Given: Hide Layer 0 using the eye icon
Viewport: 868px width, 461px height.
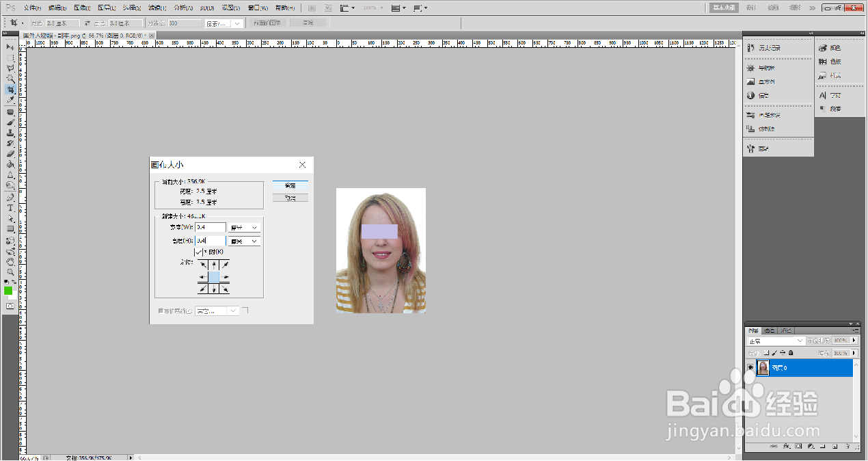Looking at the screenshot, I should 750,368.
